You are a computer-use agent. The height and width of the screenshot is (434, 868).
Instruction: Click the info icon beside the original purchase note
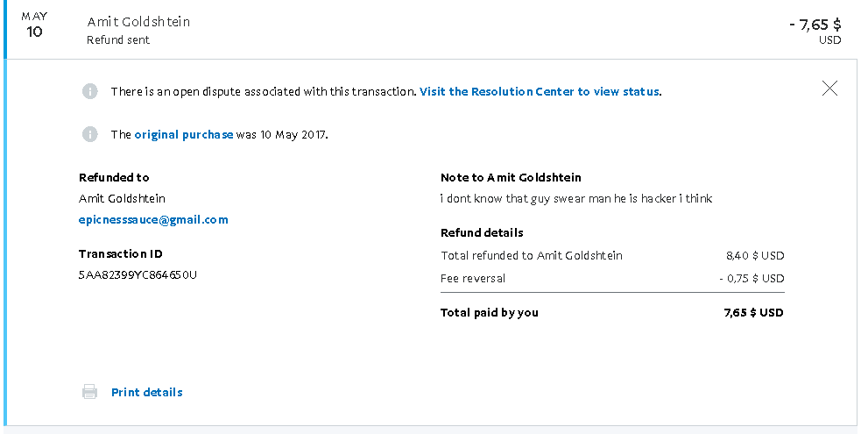coord(89,134)
